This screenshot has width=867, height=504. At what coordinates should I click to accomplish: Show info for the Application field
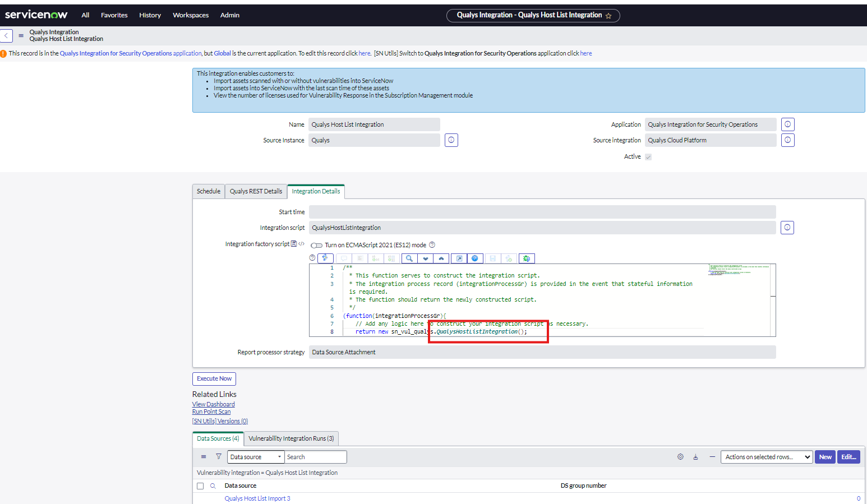coord(788,124)
